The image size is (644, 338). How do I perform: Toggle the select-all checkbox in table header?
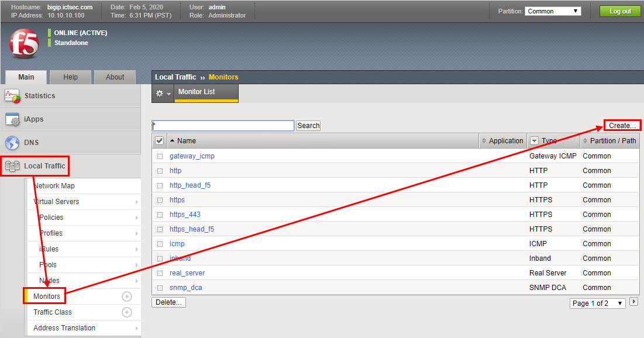[x=159, y=141]
